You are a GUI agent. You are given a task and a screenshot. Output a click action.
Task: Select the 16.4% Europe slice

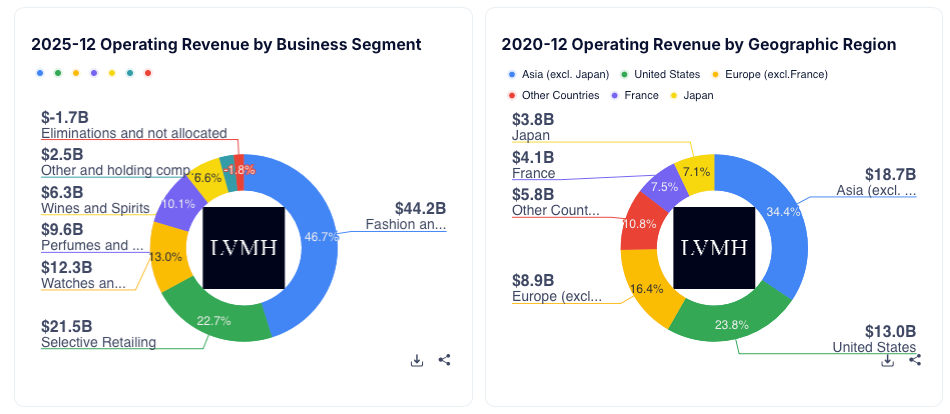643,288
